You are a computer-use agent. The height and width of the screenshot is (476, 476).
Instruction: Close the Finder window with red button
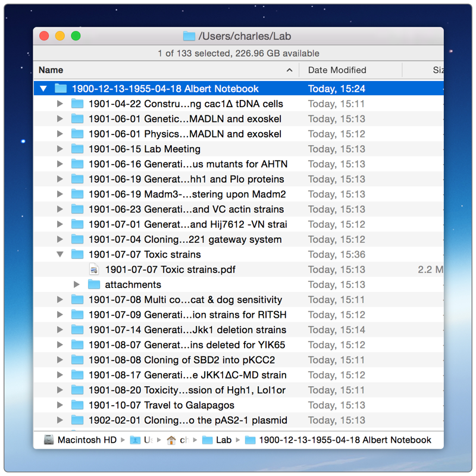click(x=44, y=36)
